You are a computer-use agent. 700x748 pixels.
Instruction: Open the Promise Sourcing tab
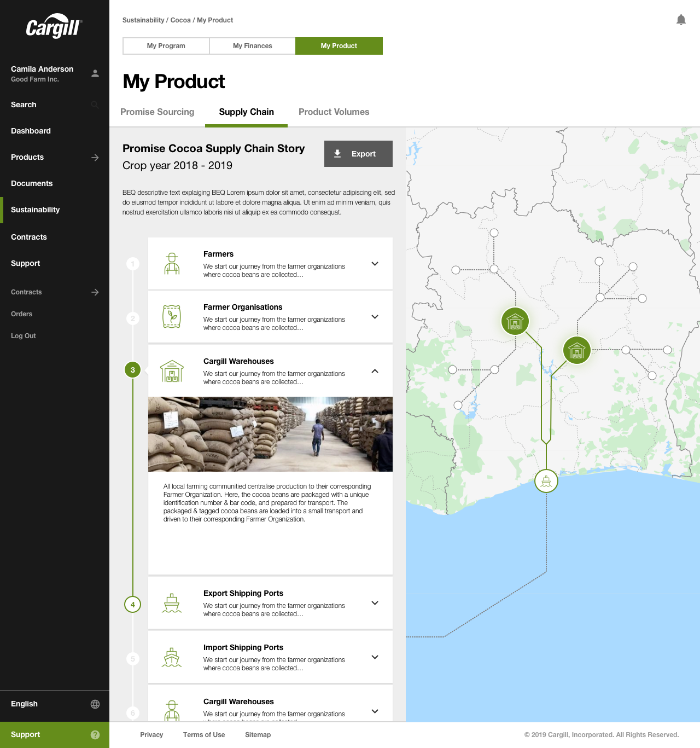pyautogui.click(x=157, y=112)
